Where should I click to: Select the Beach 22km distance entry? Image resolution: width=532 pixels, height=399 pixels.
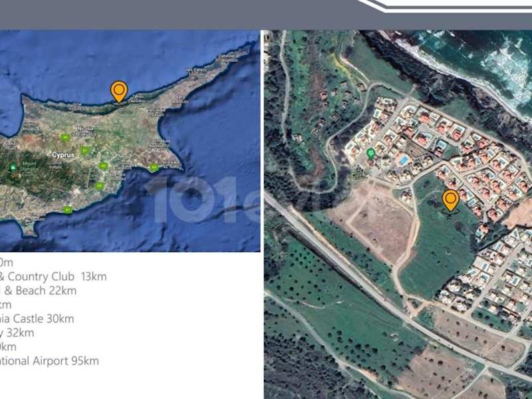click(x=39, y=291)
